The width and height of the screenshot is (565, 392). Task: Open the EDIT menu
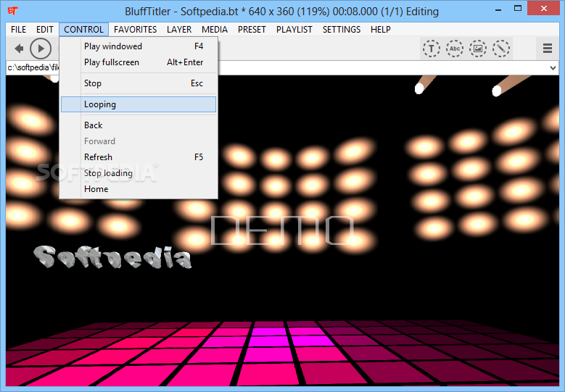pyautogui.click(x=45, y=30)
